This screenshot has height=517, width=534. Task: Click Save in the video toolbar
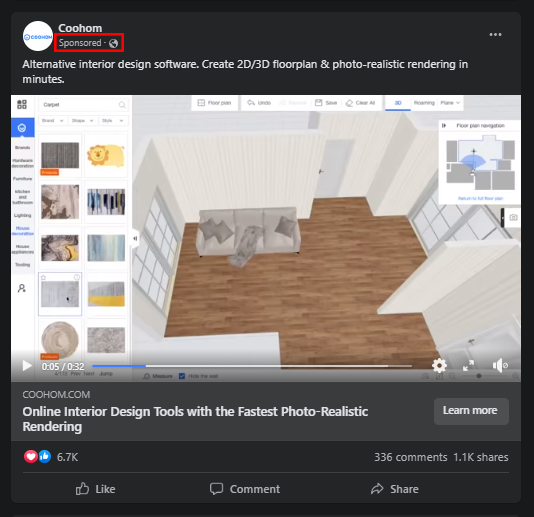tap(326, 103)
